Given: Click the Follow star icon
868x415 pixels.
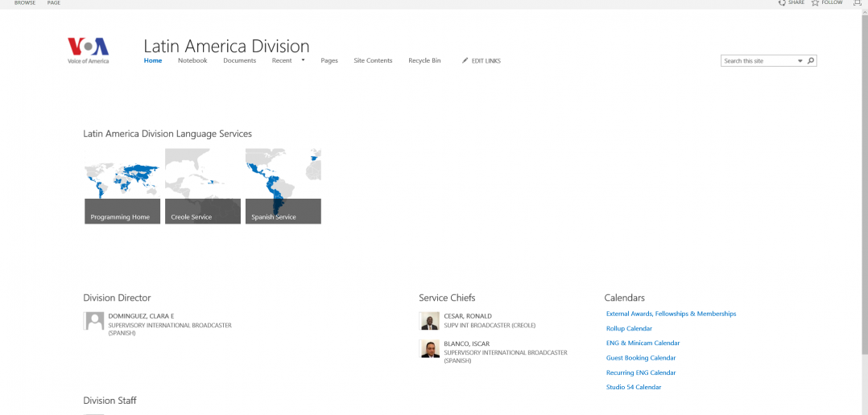Looking at the screenshot, I should coord(815,2).
